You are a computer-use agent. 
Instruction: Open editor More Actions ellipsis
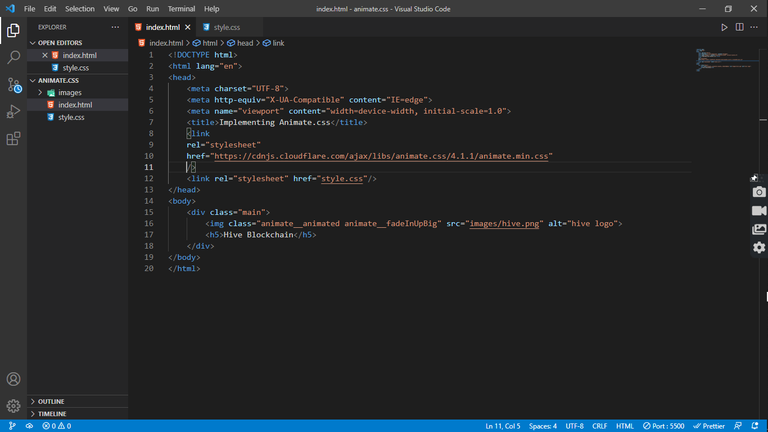tap(754, 27)
